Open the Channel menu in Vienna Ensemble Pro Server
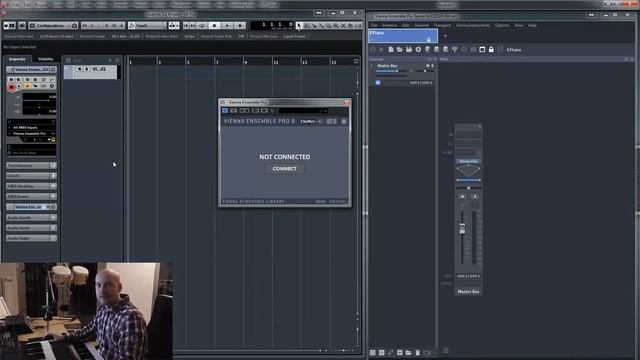This screenshot has height=360, width=640. pos(421,25)
